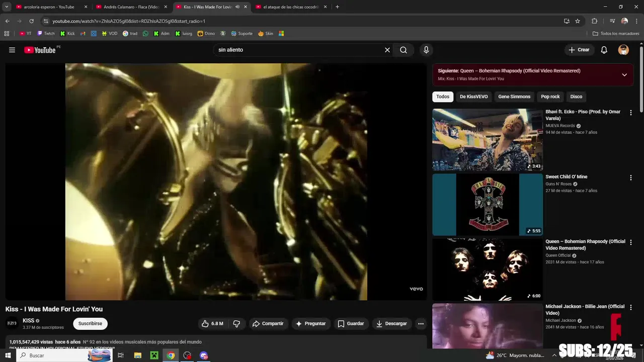Click Compartir to share the video
644x362 pixels.
pyautogui.click(x=268, y=324)
